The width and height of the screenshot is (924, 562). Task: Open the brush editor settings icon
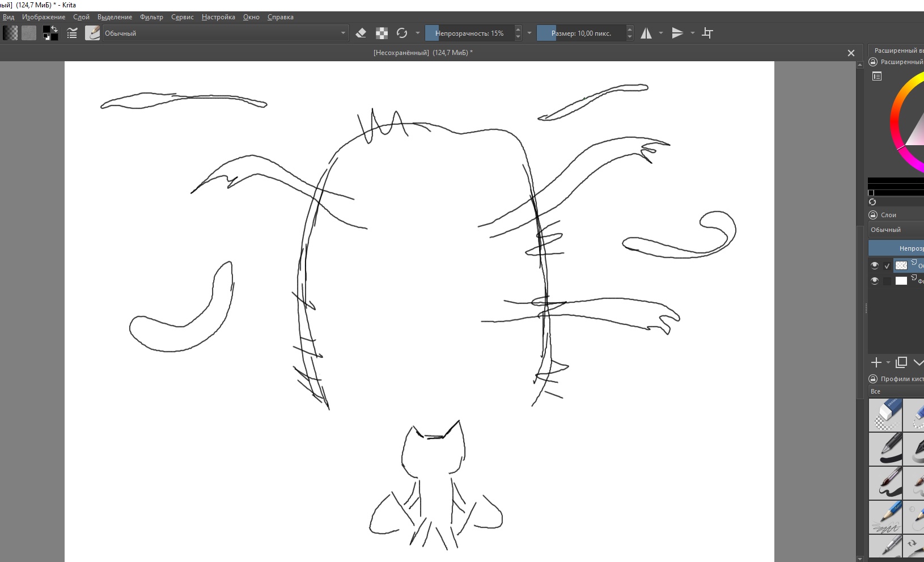72,33
